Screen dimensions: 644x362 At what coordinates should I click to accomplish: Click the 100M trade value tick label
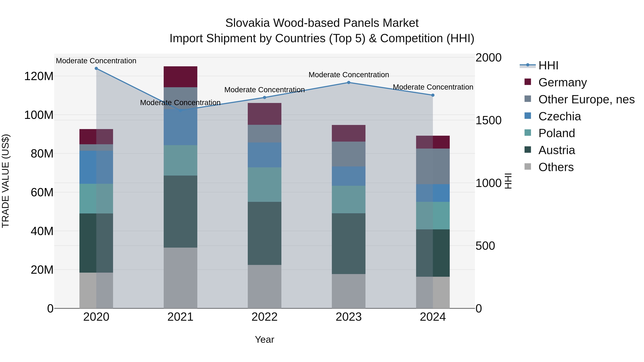[x=39, y=115]
